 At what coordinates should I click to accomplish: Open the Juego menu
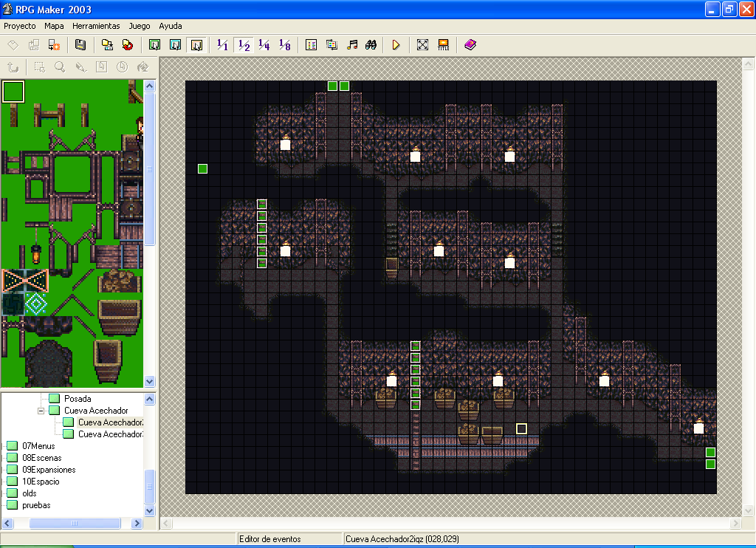tap(140, 26)
